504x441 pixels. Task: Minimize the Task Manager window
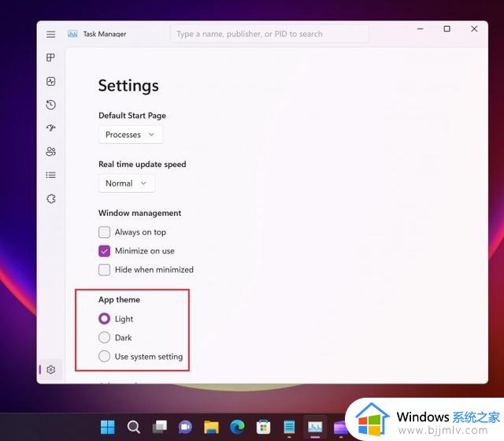pos(420,29)
